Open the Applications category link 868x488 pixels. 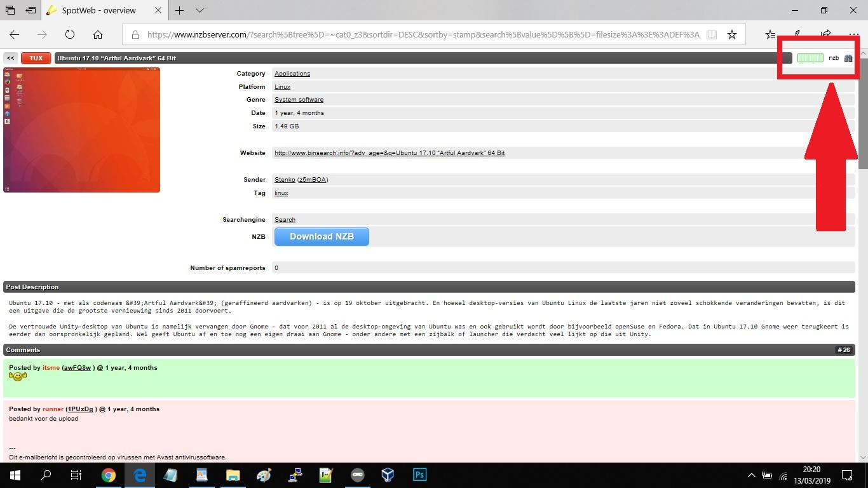292,74
